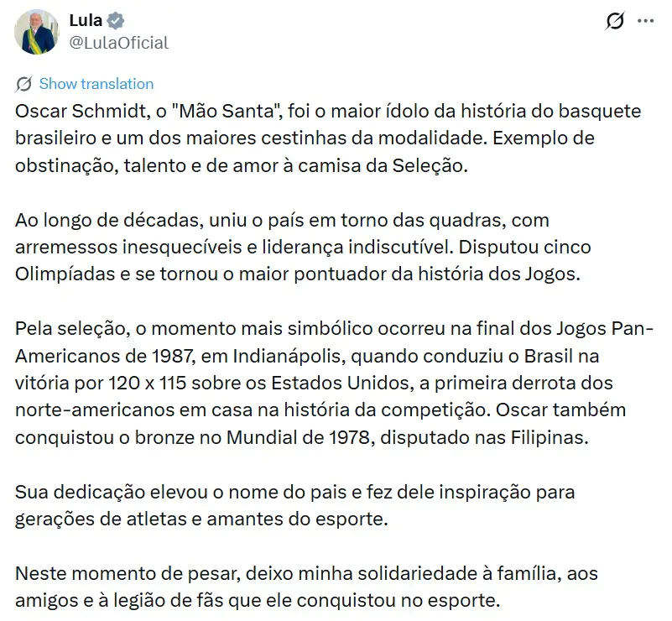Click the Show translation link
672x621 pixels.
(96, 84)
